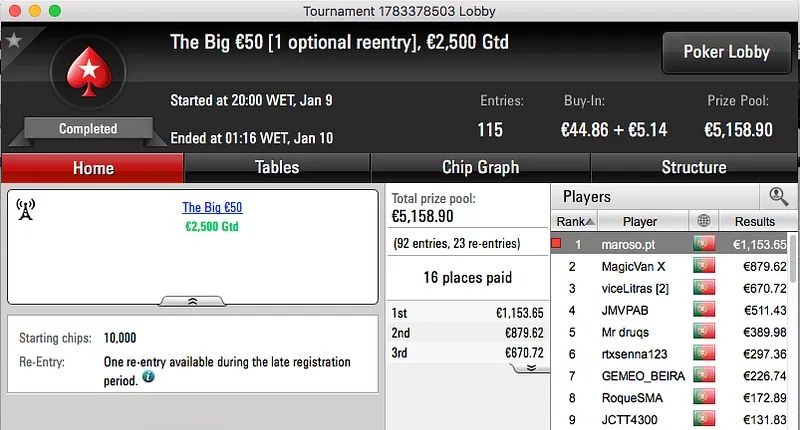Sort by the Results column header

click(754, 221)
